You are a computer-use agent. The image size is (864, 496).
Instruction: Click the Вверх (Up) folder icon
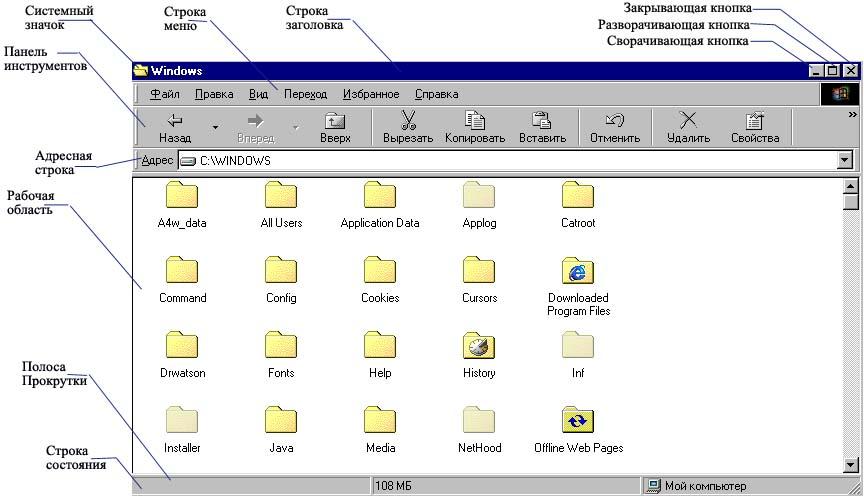(335, 121)
